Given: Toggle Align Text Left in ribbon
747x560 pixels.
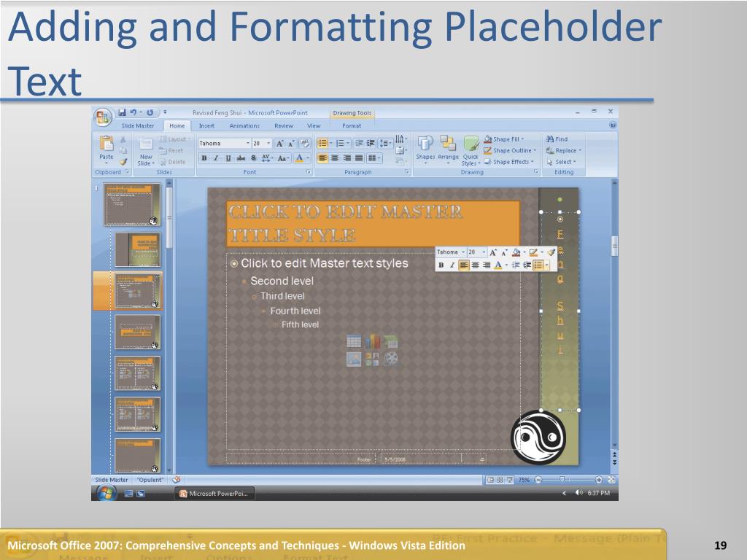Looking at the screenshot, I should pos(322,158).
